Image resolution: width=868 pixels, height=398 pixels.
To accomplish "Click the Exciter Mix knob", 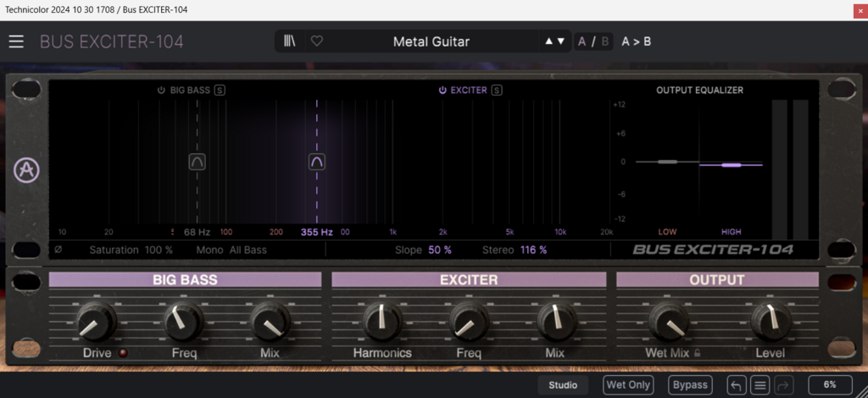I will coord(556,321).
